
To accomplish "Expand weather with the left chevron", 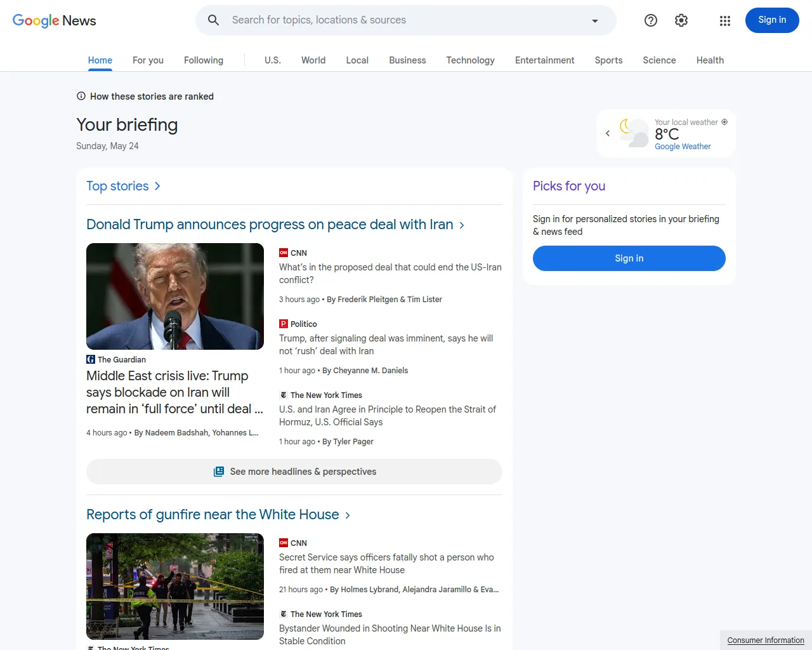I will tap(608, 133).
